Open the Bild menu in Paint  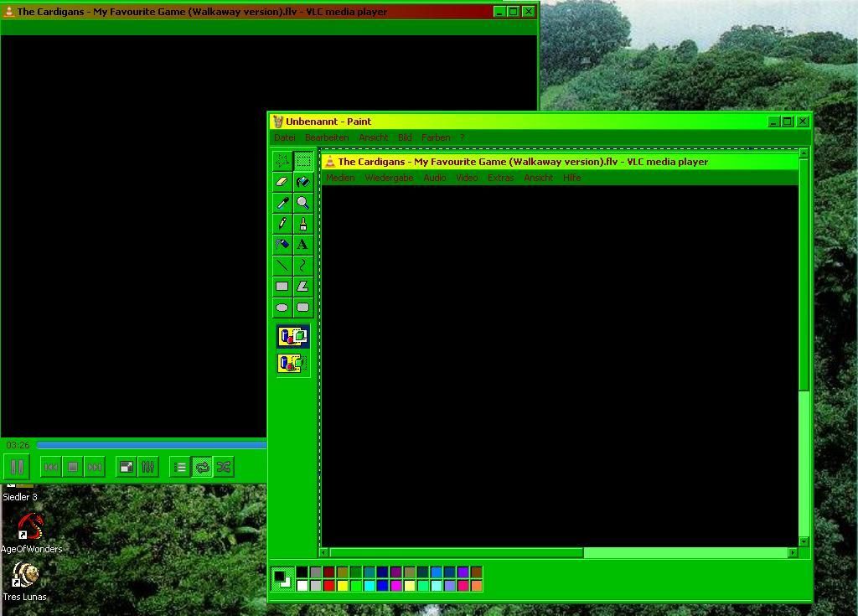coord(405,137)
